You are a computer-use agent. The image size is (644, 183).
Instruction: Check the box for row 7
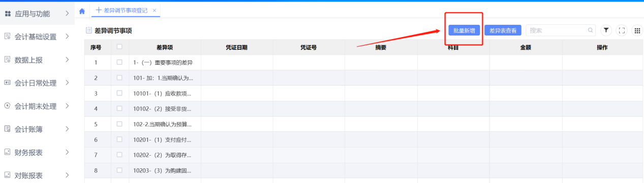119,155
